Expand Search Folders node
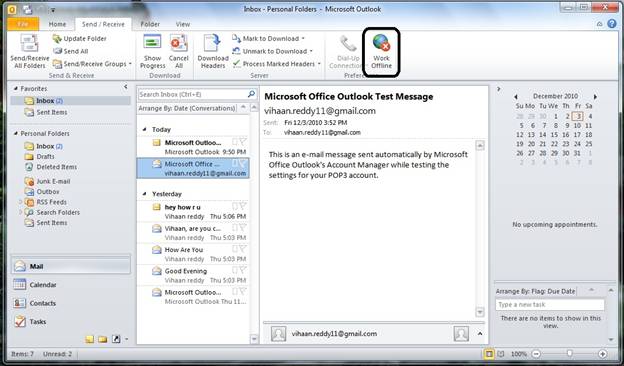 click(20, 212)
